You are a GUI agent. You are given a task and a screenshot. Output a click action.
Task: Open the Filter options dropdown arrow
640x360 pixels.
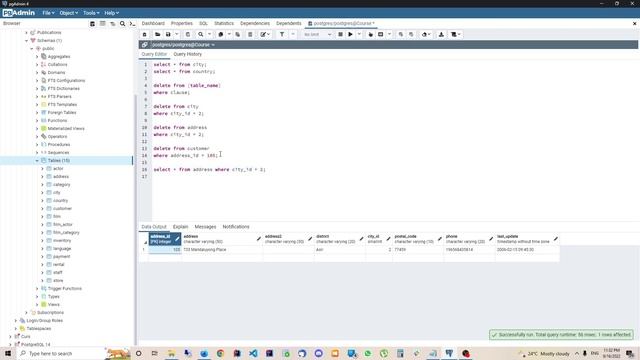293,35
